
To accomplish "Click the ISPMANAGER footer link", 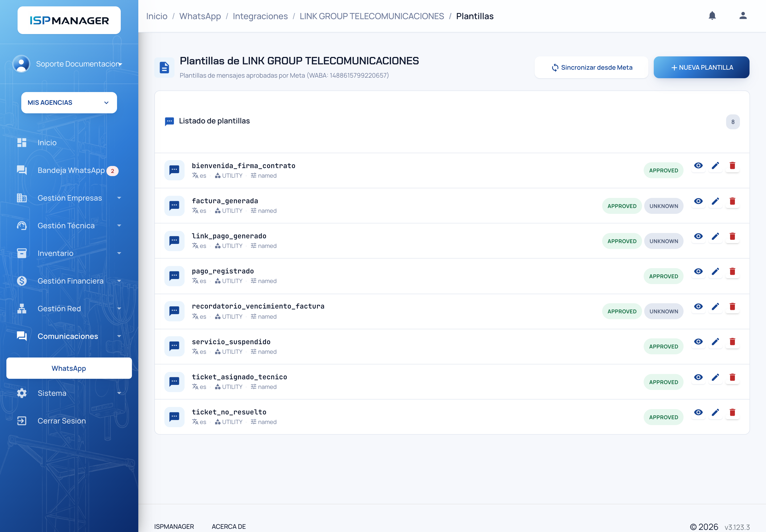I will pyautogui.click(x=174, y=527).
